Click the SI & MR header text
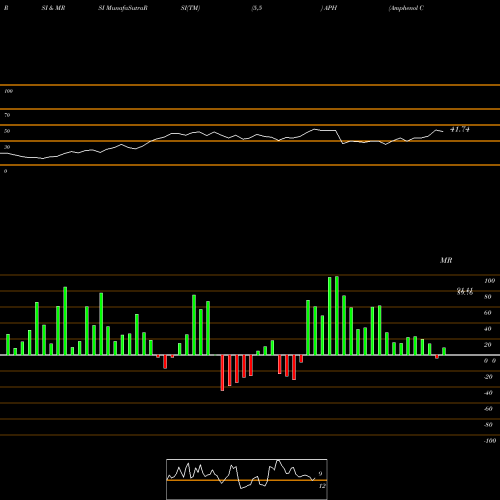Screen dimensions: 500x500 point(53,8)
